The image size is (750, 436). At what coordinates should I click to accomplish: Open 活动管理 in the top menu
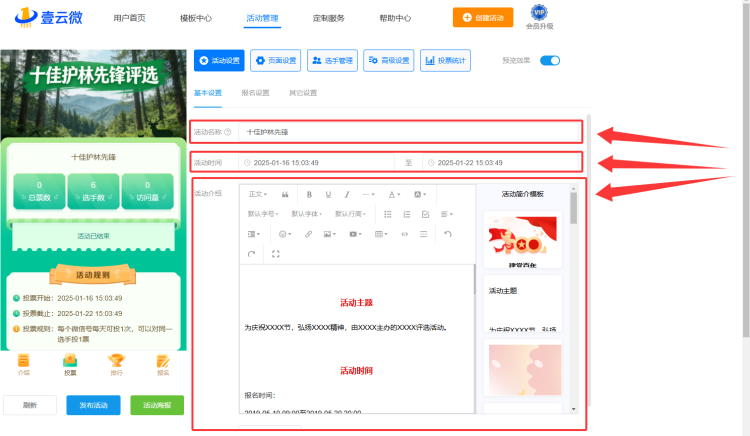(262, 18)
